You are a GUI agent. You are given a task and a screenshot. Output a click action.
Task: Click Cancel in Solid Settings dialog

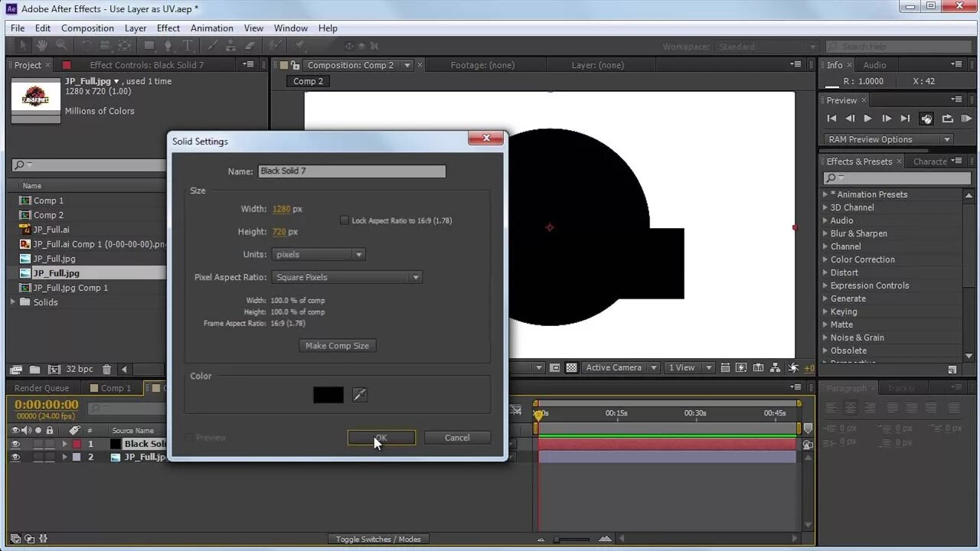457,438
